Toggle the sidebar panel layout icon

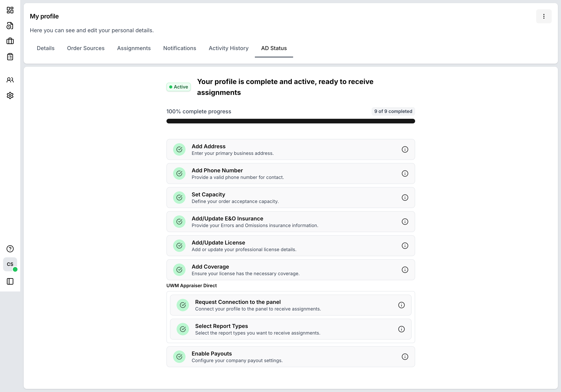pos(10,281)
